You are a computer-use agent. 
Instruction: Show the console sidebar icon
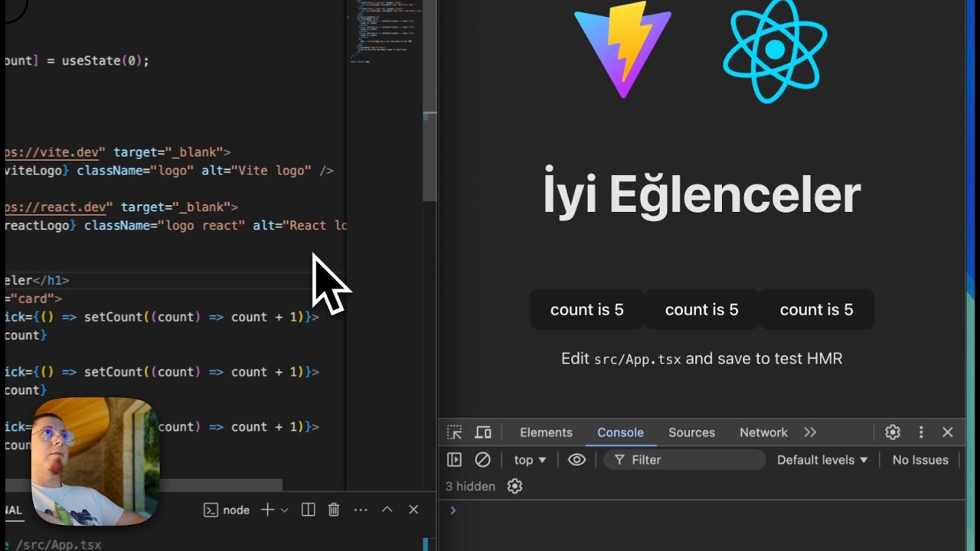[x=454, y=460]
